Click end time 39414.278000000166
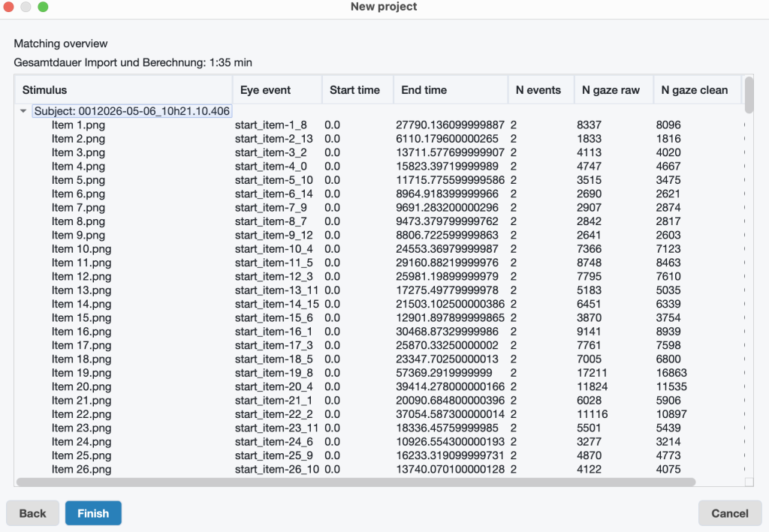Image resolution: width=769 pixels, height=532 pixels. point(451,386)
